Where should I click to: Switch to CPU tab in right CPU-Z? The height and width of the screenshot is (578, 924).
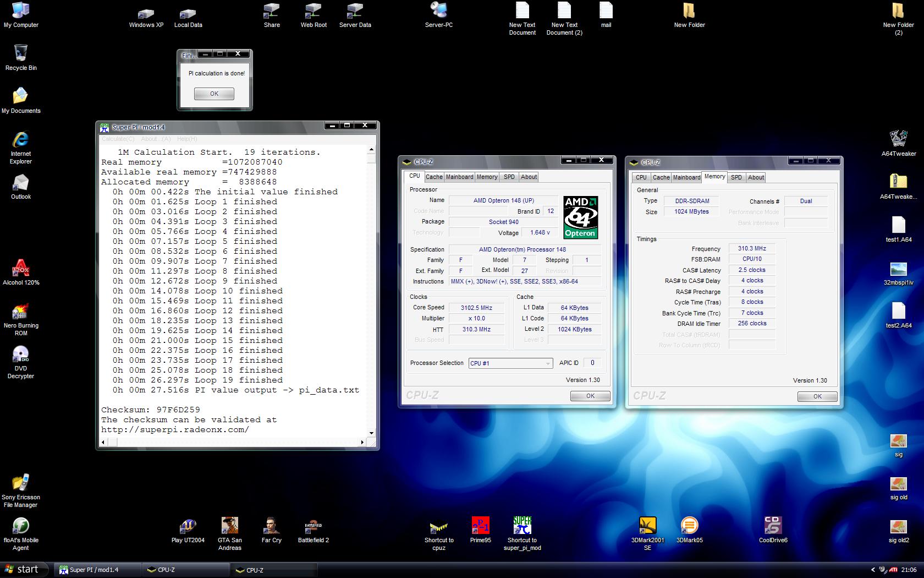coord(641,177)
